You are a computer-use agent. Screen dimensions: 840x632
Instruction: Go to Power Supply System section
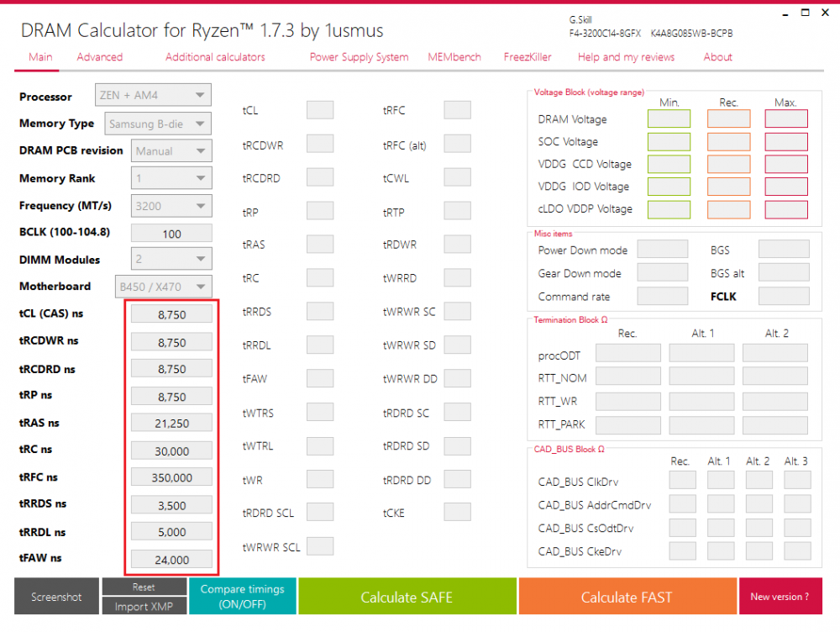[x=359, y=57]
